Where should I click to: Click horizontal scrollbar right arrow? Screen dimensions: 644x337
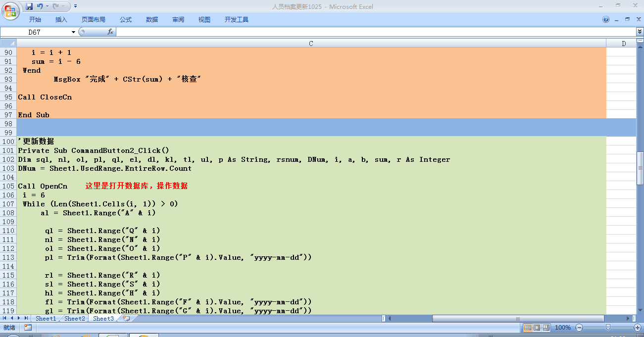(628, 319)
